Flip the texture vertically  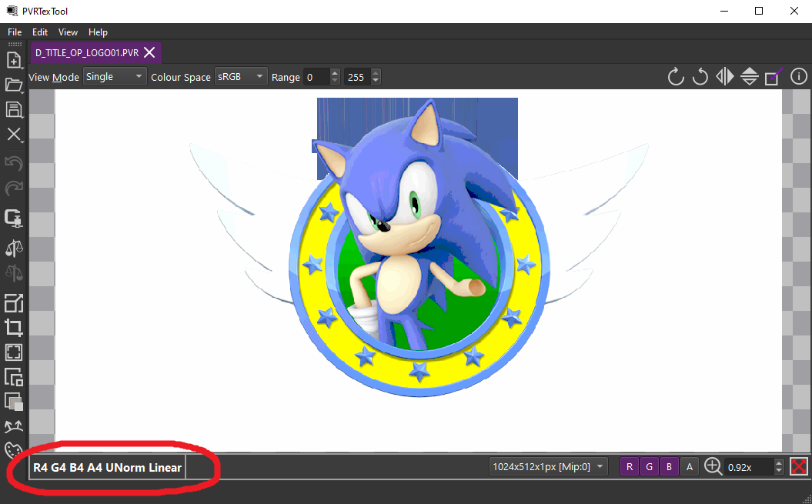750,77
